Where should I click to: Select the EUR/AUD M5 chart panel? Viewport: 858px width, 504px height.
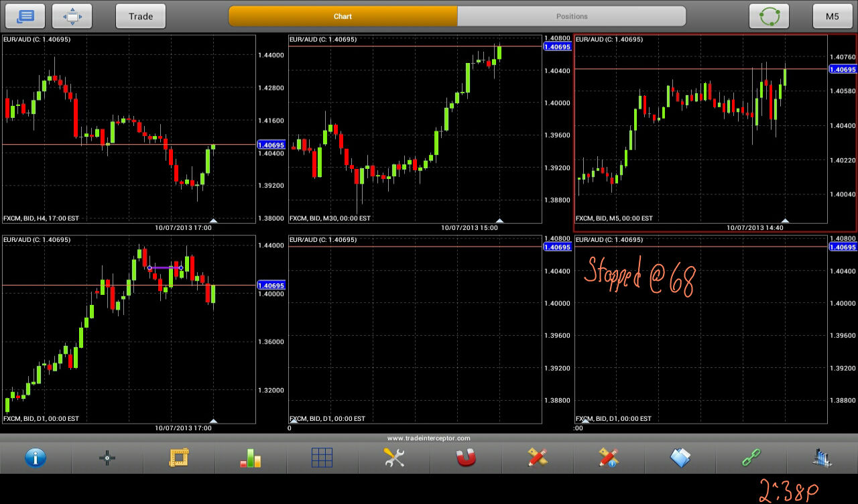click(x=700, y=129)
